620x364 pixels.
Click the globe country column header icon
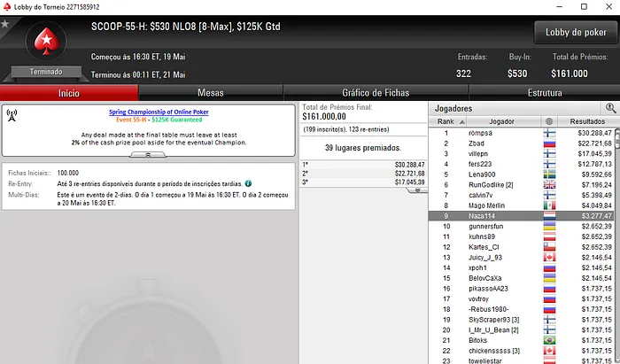[549, 121]
